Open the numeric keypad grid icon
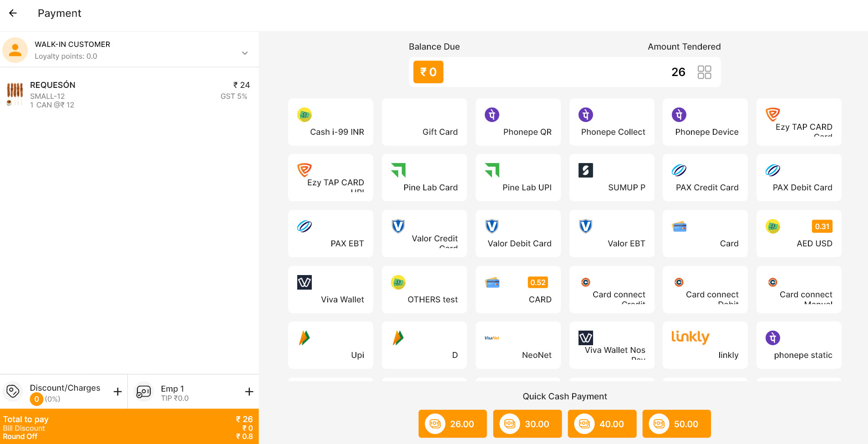The image size is (868, 444). (704, 72)
